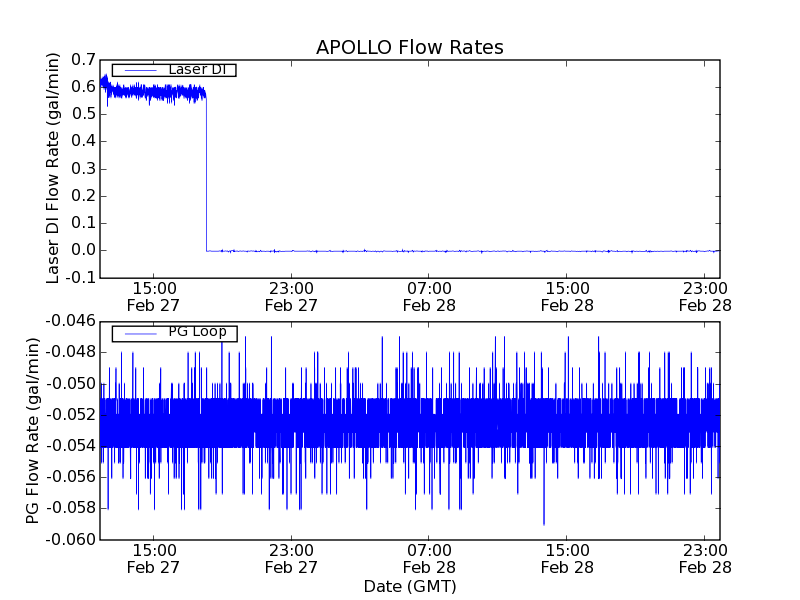Click top plot's '15:00 Feb 27' date label

(x=154, y=297)
